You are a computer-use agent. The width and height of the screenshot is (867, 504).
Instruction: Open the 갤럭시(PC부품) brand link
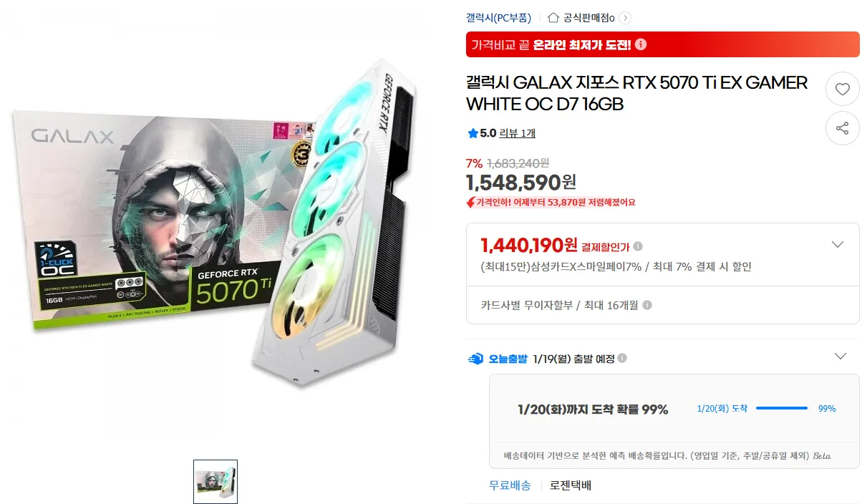(x=500, y=17)
